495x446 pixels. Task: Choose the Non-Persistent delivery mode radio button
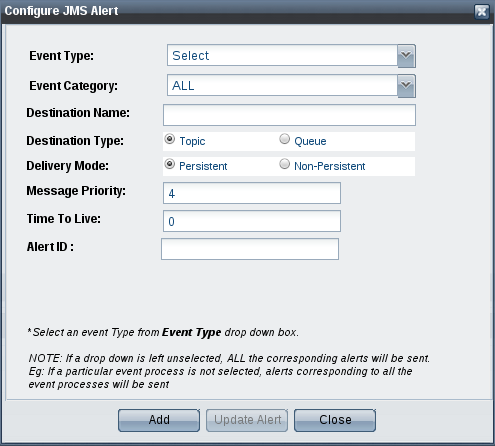[x=284, y=164]
